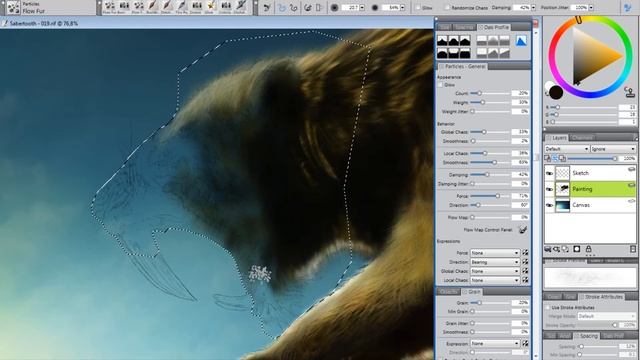This screenshot has height=360, width=640.
Task: Select the blue pointed dab profile
Action: tap(521, 41)
